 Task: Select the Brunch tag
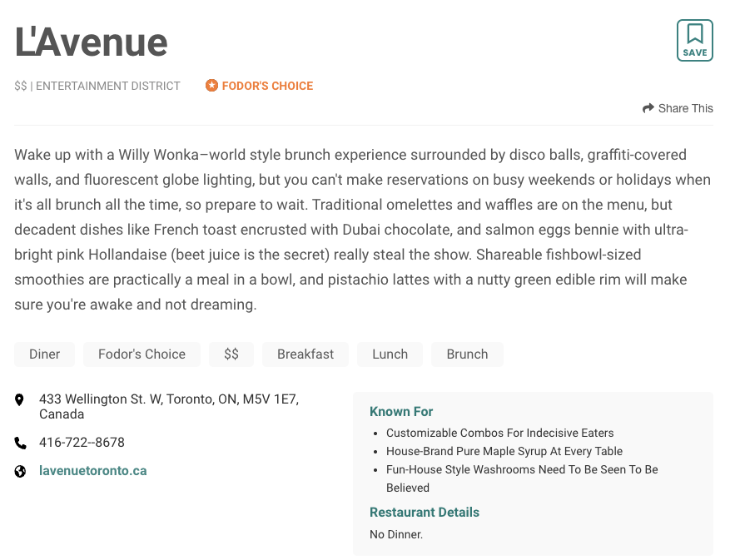click(467, 354)
